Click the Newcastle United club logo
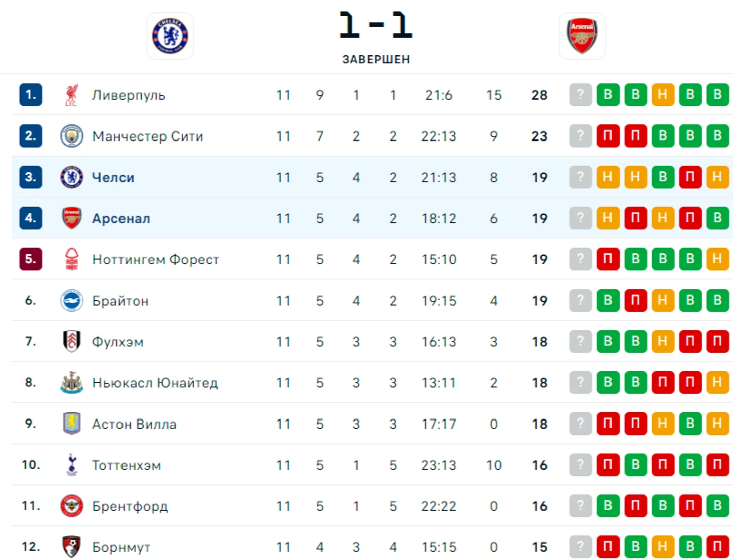The image size is (733, 560). [x=71, y=383]
